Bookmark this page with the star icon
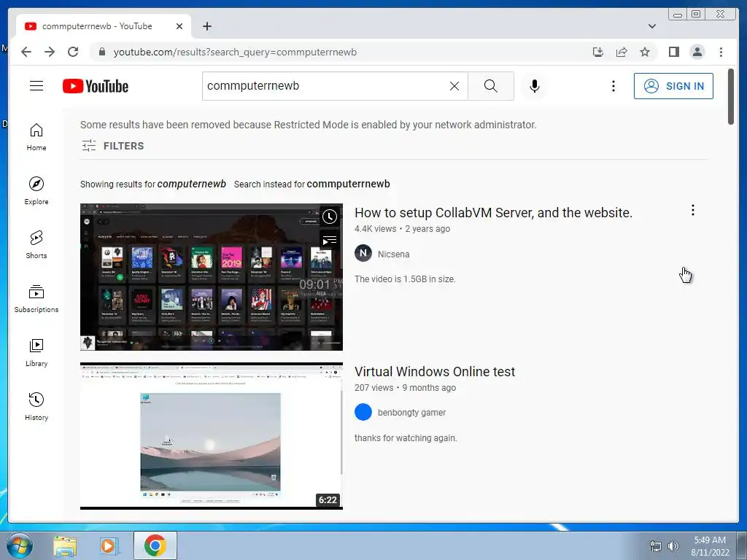Screen dimensions: 747x560 645,52
